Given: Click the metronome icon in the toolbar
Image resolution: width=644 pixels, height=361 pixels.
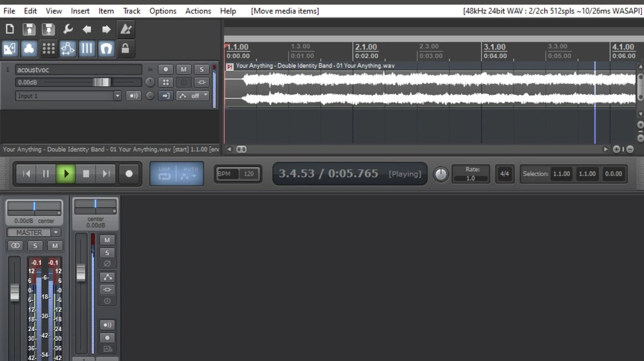Looking at the screenshot, I should pos(125,29).
